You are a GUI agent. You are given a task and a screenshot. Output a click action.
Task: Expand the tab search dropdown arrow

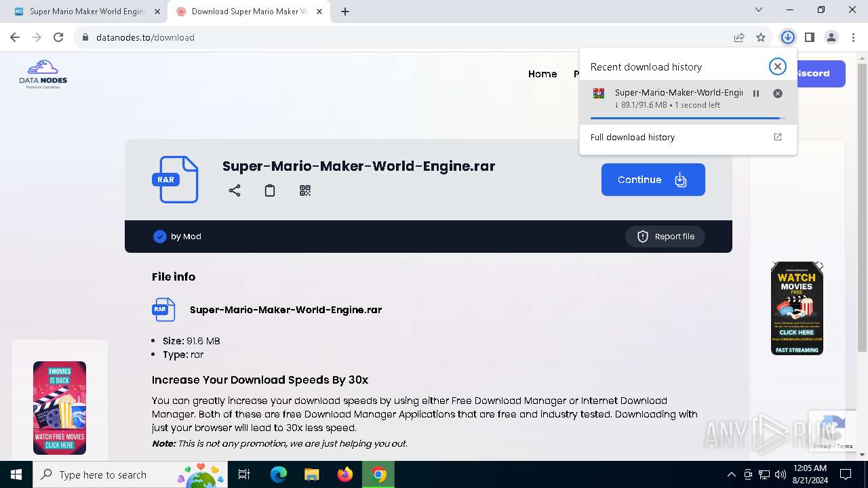[x=759, y=9]
